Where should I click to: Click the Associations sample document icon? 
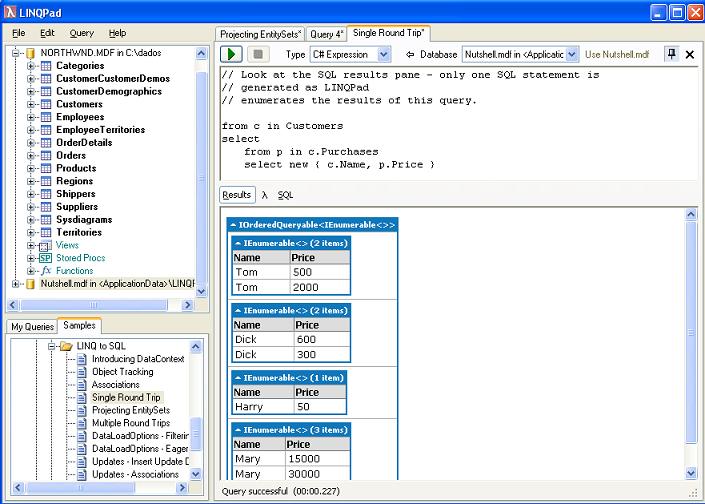(81, 385)
